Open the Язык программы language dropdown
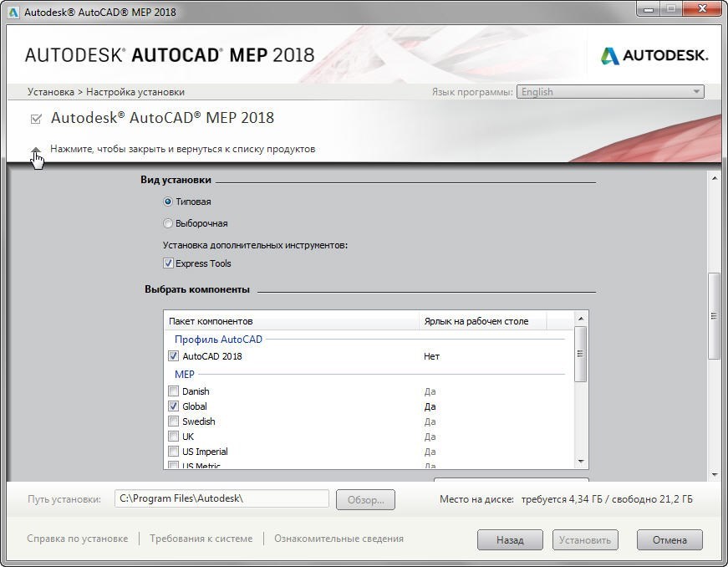The image size is (728, 567). pyautogui.click(x=610, y=92)
